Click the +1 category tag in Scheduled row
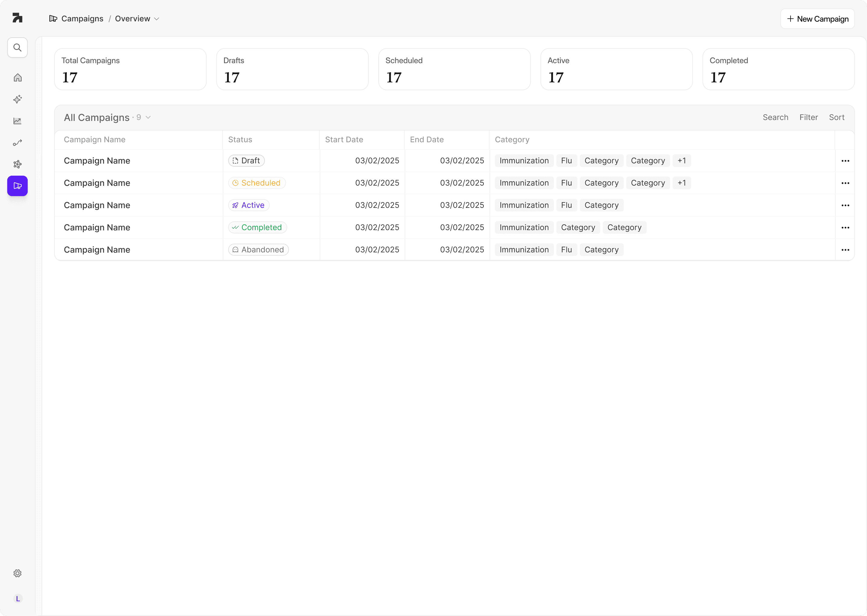867x616 pixels. coord(681,183)
